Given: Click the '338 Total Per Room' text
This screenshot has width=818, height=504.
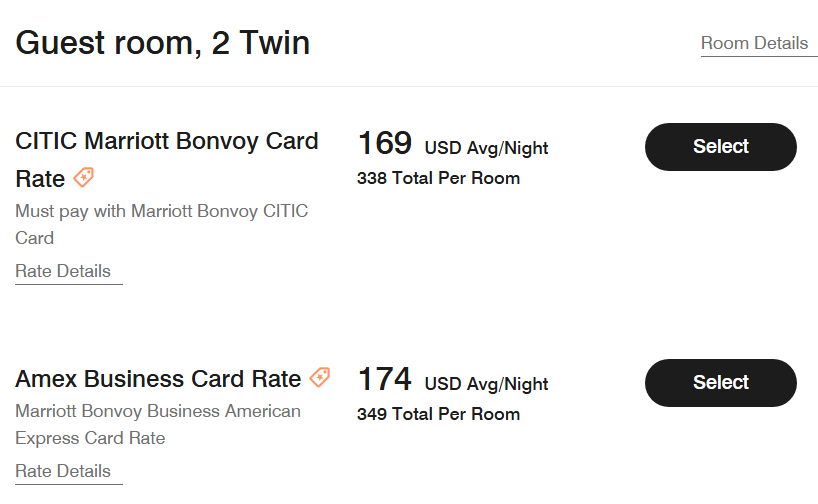Looking at the screenshot, I should click(438, 178).
